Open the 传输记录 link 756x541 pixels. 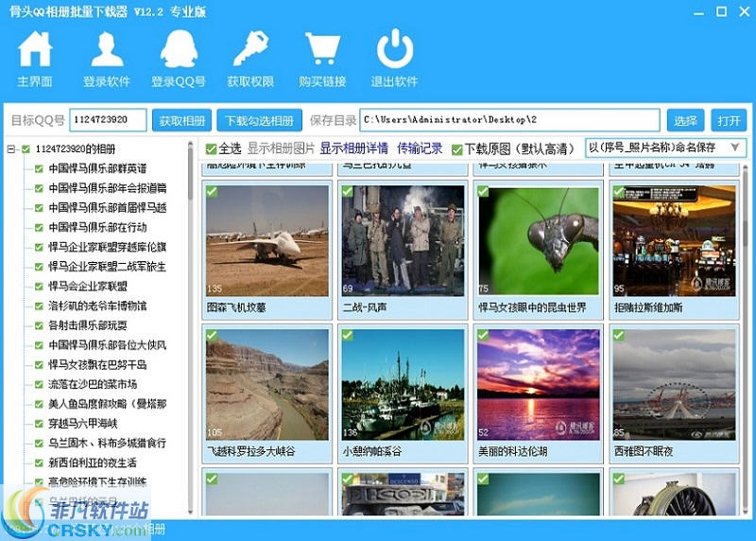(x=420, y=148)
